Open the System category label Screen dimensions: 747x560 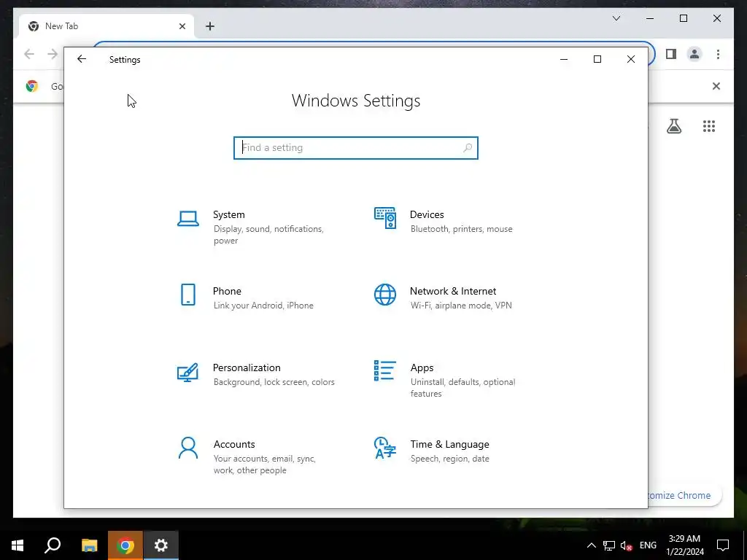[228, 214]
